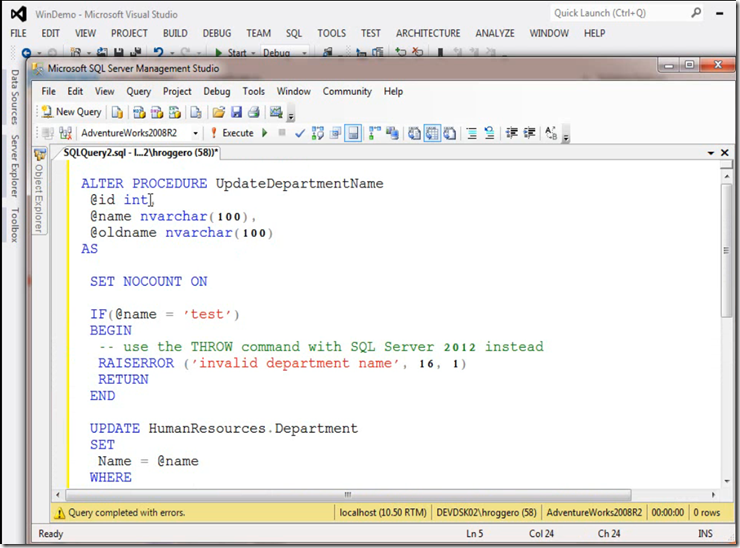
Task: Show the Data Sources side panel
Action: [x=15, y=97]
